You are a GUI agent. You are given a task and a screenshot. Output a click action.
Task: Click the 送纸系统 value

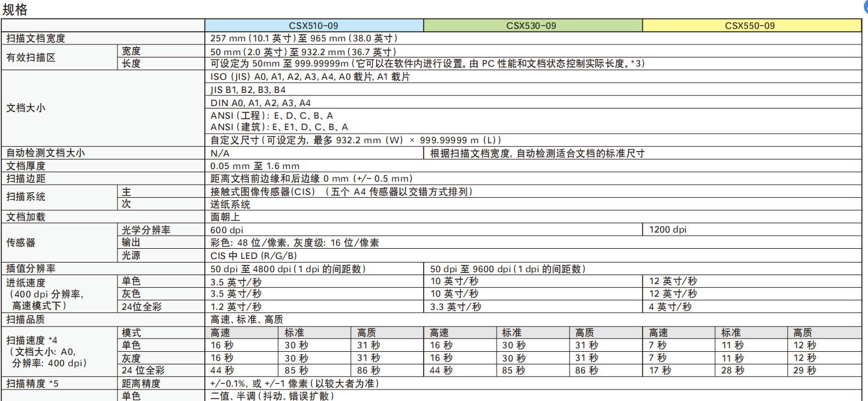pyautogui.click(x=231, y=204)
